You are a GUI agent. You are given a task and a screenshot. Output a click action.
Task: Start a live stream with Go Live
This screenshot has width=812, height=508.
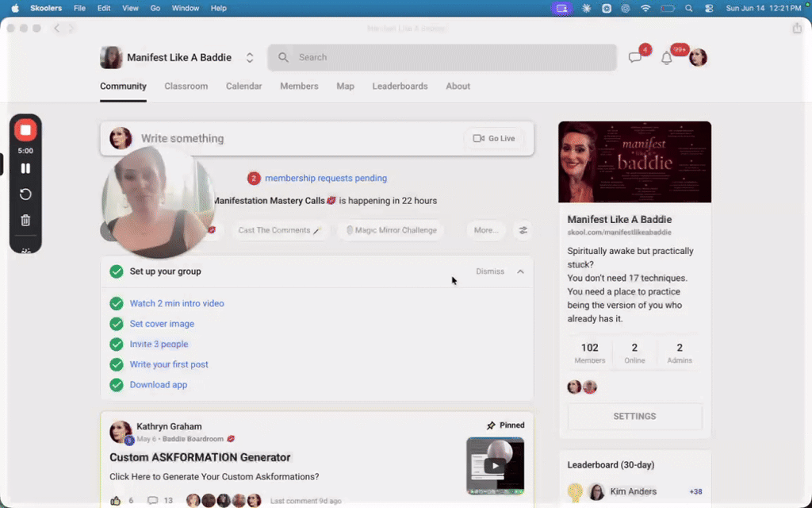coord(494,138)
